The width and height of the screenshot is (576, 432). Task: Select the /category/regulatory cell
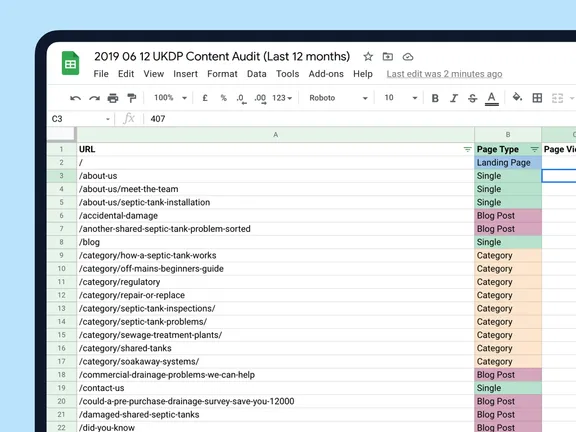[x=276, y=282]
